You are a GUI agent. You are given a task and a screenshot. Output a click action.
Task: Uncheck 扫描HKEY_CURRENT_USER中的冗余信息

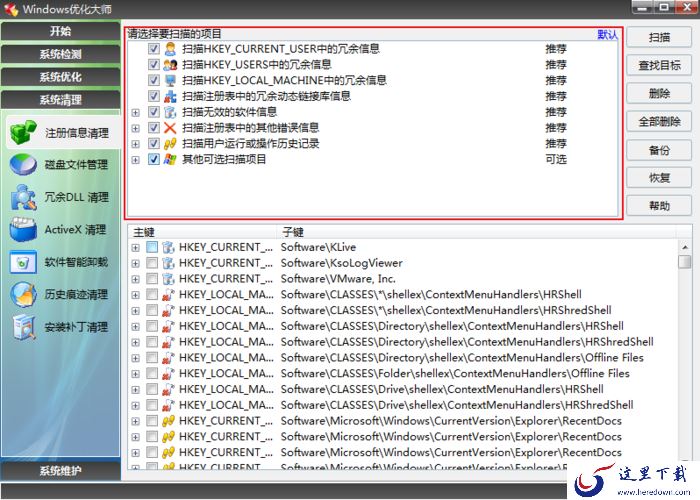tap(154, 49)
